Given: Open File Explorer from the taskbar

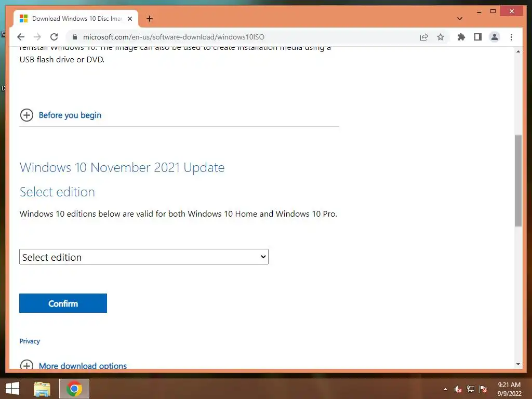Looking at the screenshot, I should (x=42, y=389).
